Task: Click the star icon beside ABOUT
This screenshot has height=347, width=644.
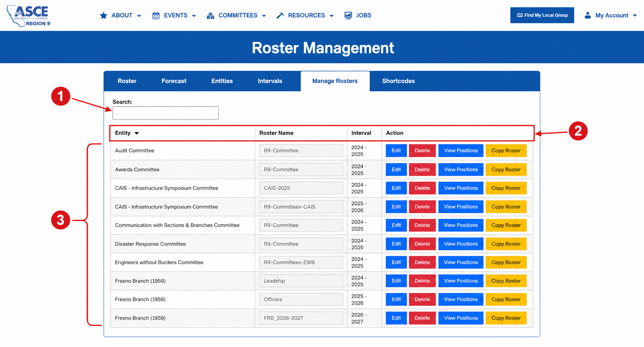Action: (103, 15)
